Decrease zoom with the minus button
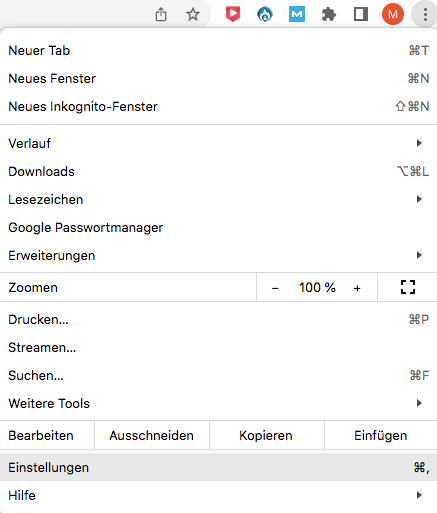The image size is (437, 513). coord(275,288)
